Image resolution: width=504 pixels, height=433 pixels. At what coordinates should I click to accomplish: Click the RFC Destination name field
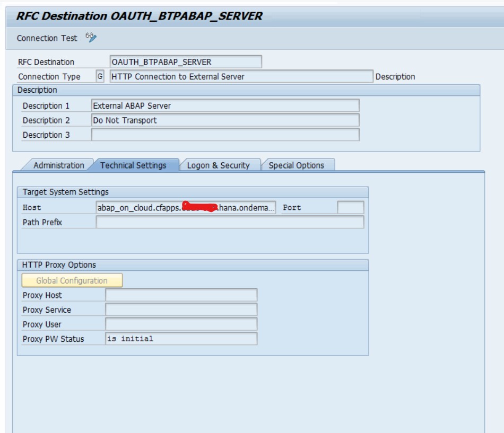click(186, 61)
